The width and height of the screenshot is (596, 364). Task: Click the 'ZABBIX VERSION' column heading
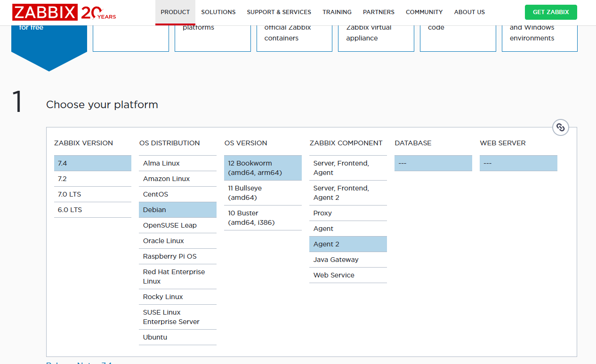pos(84,143)
